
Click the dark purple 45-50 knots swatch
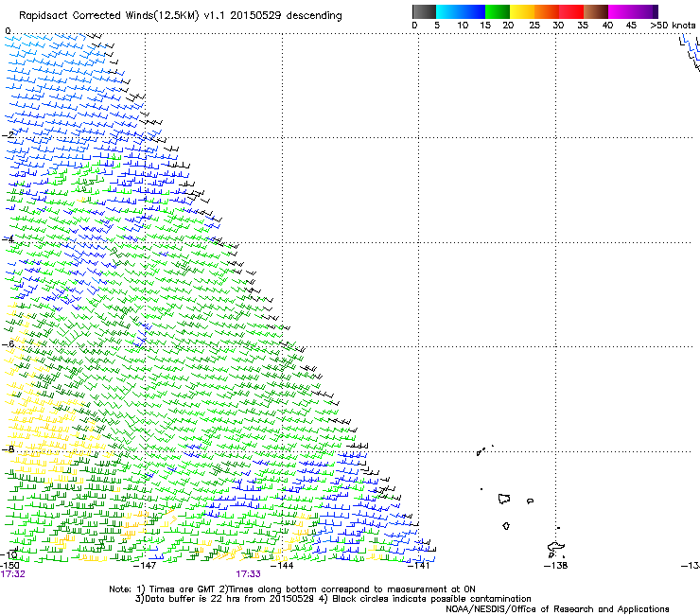click(645, 11)
